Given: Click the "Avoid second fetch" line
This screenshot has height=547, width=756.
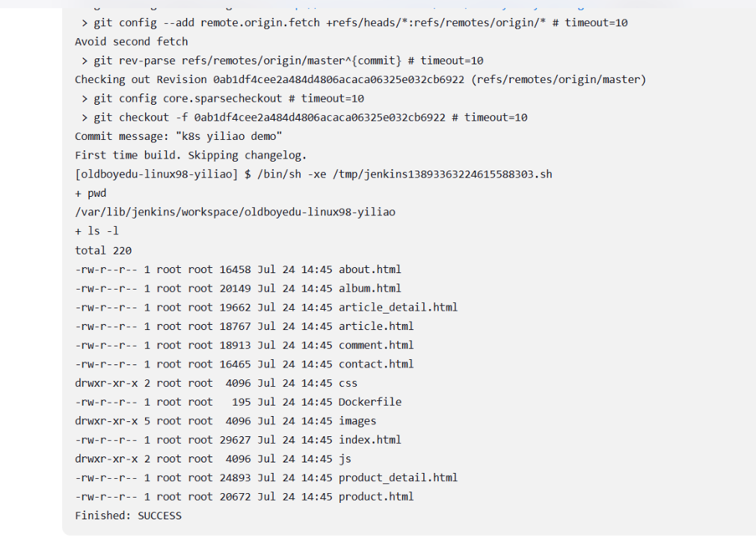Looking at the screenshot, I should 131,42.
